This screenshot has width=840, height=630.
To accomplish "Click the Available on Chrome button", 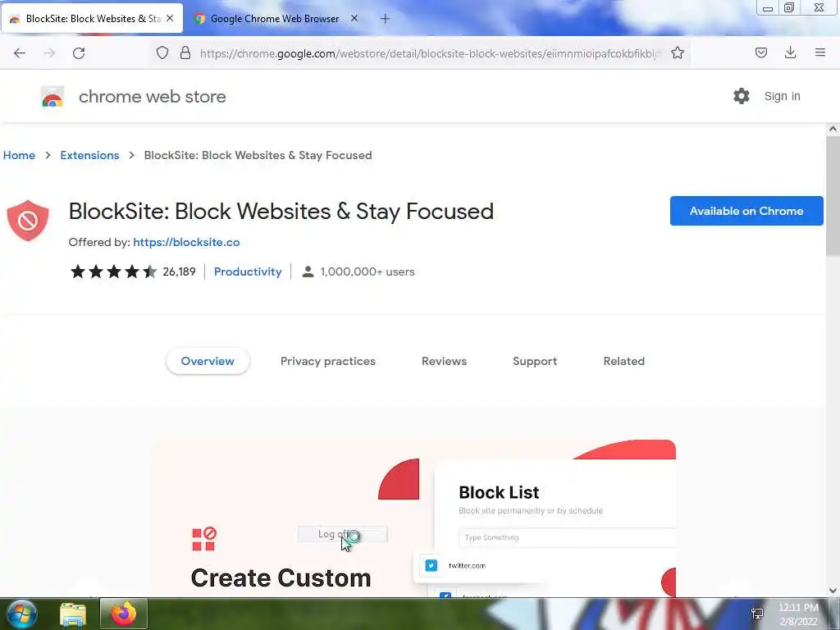I will (746, 211).
